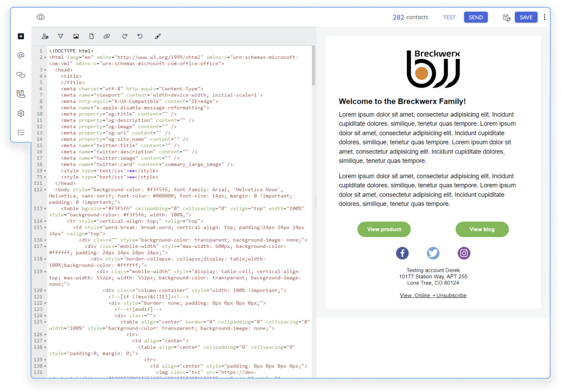This screenshot has width=561, height=392.
Task: Open the @ email settings sidebar icon
Action: coord(21,55)
